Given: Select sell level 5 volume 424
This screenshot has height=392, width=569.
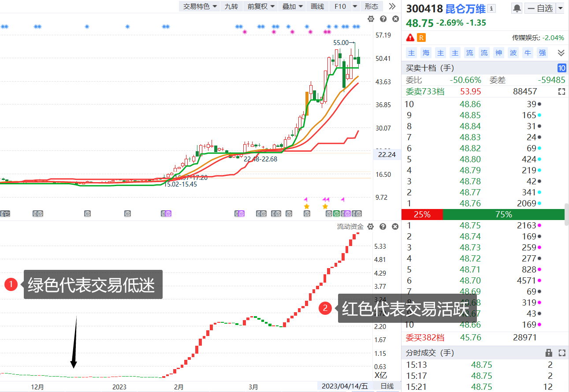Looking at the screenshot, I should tap(529, 159).
